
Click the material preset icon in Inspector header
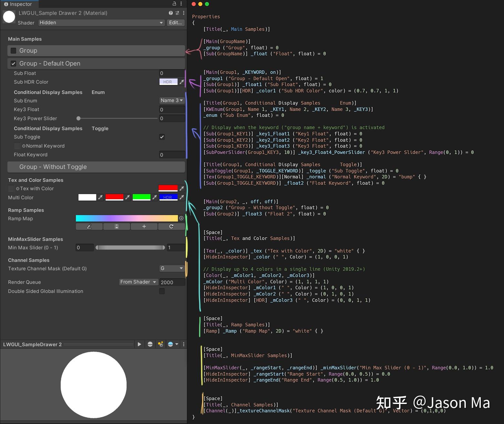(x=177, y=13)
